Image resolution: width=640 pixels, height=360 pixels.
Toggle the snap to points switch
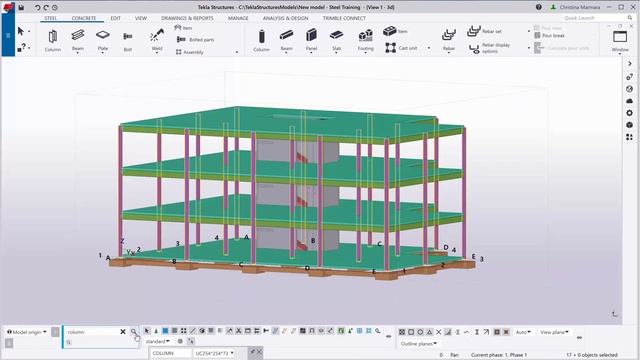pyautogui.click(x=402, y=332)
